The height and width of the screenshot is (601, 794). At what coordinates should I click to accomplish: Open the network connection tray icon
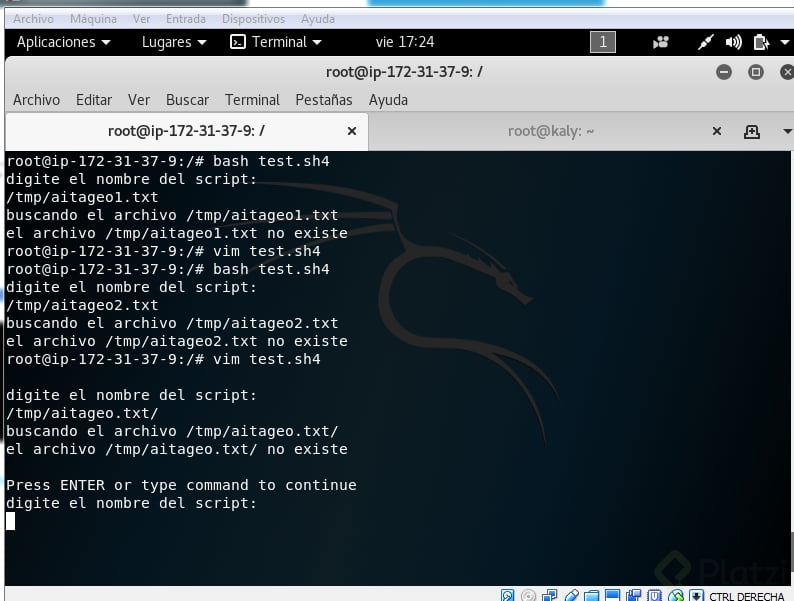point(705,42)
